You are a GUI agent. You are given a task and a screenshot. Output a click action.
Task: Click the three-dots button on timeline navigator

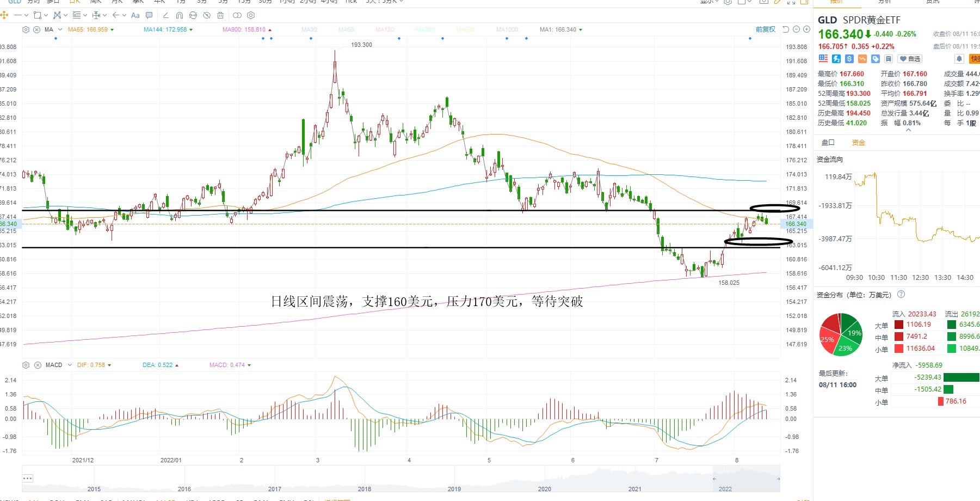point(28,478)
